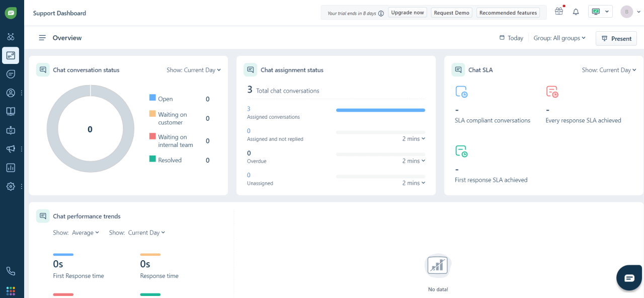Open the Phone channel icon near the bottom
The width and height of the screenshot is (644, 298).
(x=11, y=271)
